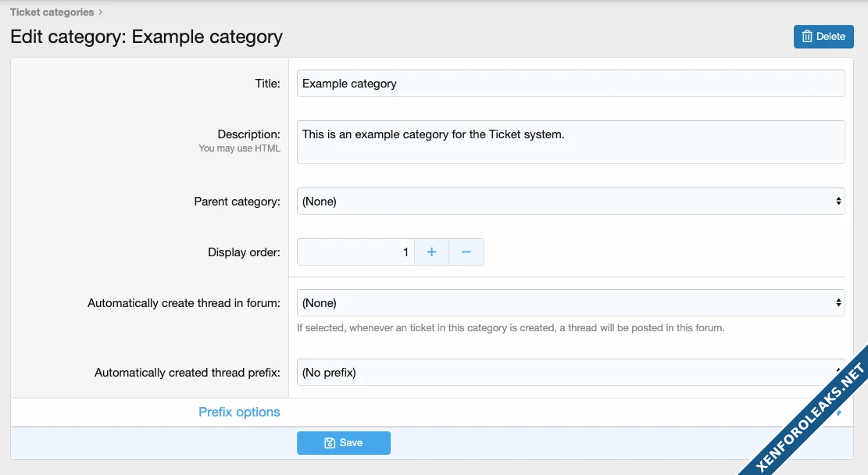Click the "Edit category: Example category" heading
The height and width of the screenshot is (475, 868).
[146, 37]
